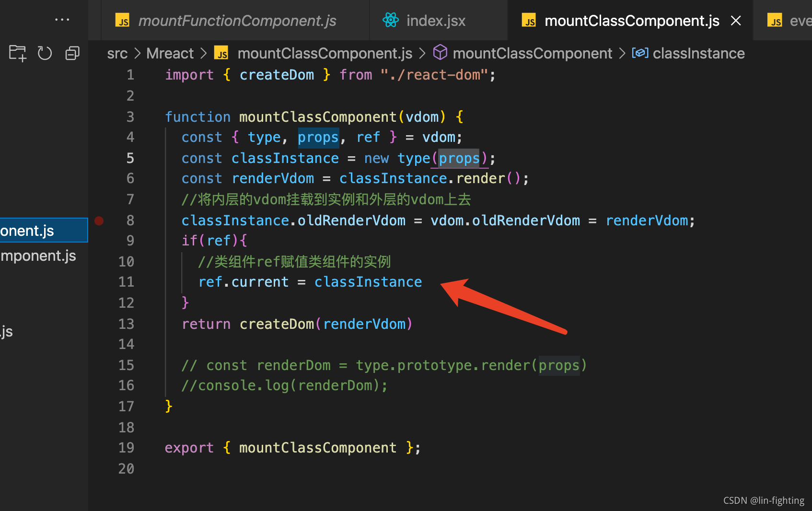This screenshot has height=511, width=812.
Task: Expand breadcrumb chevron after Mreact
Action: [x=204, y=53]
